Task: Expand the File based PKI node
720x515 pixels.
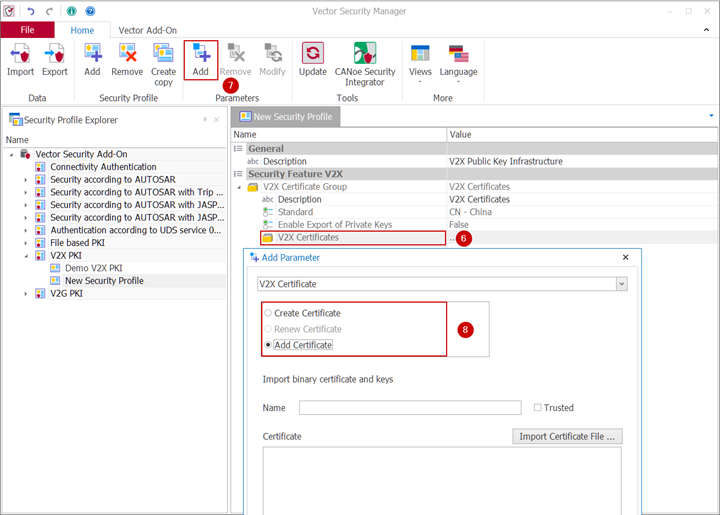Action: coord(26,243)
